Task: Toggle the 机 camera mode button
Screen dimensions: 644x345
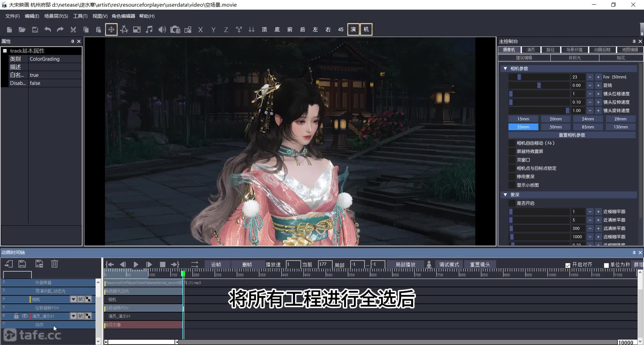Action: tap(366, 30)
